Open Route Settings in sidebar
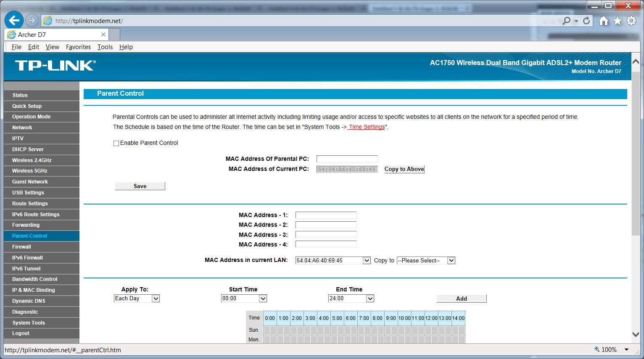The image size is (644, 359). pyautogui.click(x=41, y=204)
